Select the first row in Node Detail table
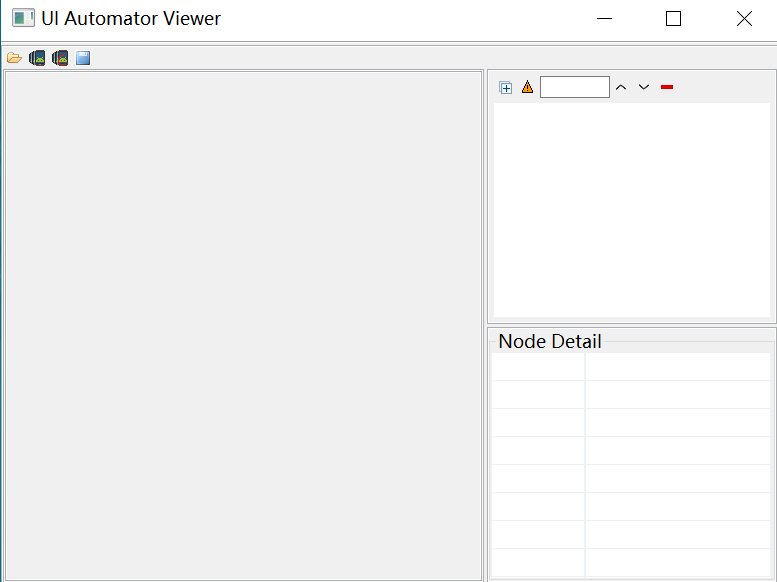This screenshot has width=777, height=582. click(631, 367)
